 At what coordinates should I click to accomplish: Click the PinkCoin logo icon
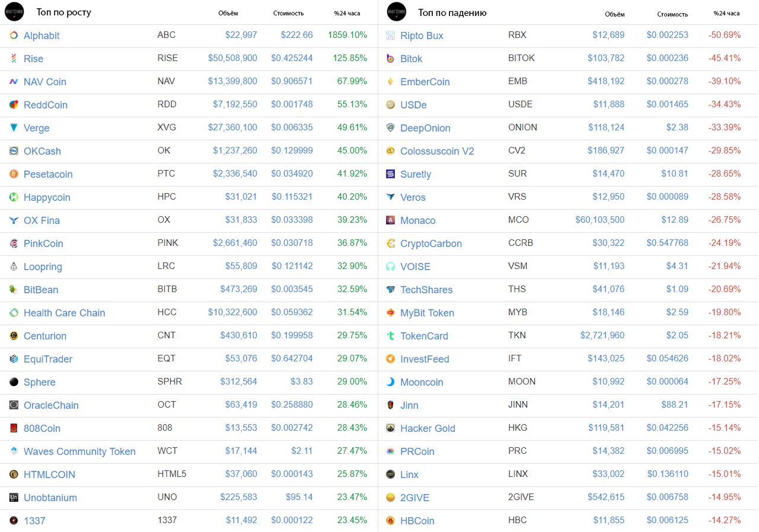(14, 243)
